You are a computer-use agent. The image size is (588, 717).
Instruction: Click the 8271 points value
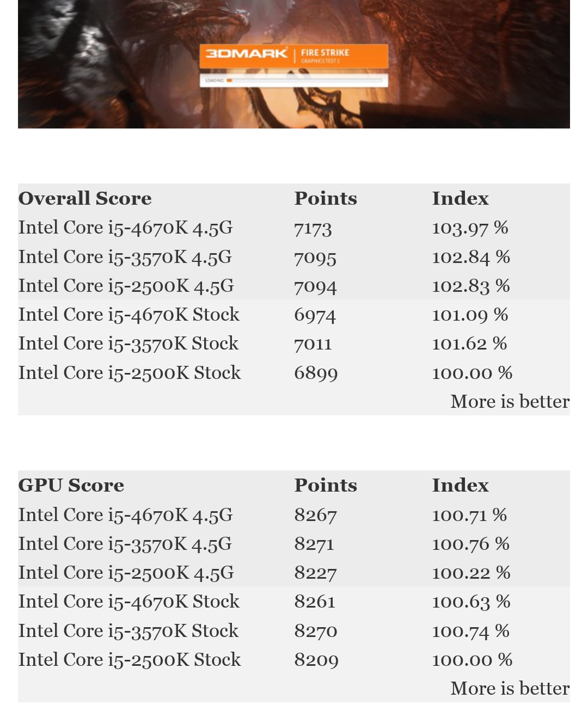pos(314,544)
